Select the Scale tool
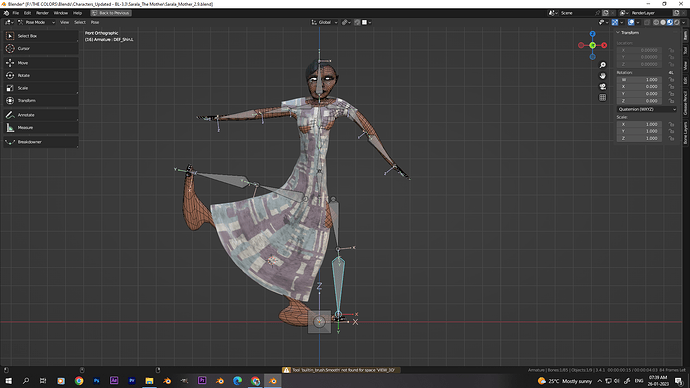The height and width of the screenshot is (388, 690). pyautogui.click(x=40, y=88)
